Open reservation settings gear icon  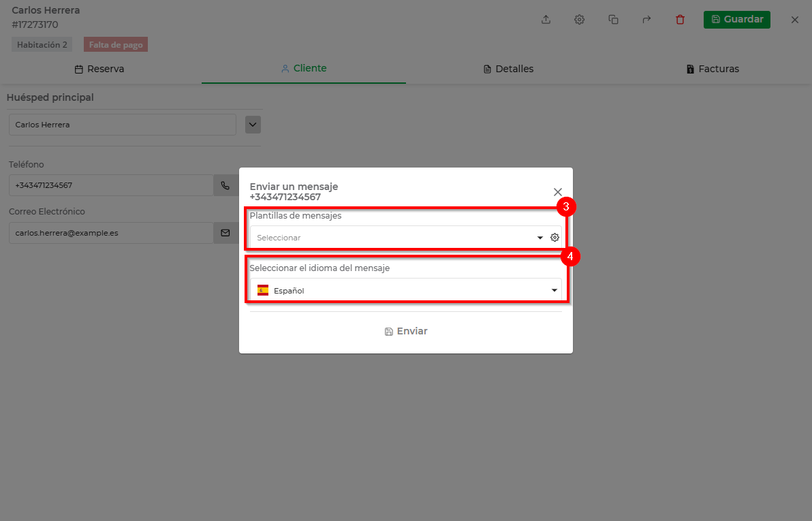click(580, 20)
